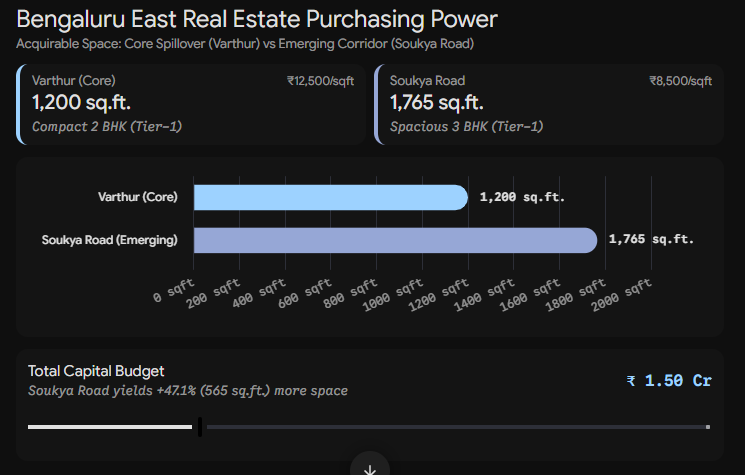Click the '1000 sqft' axis tick label
Image resolution: width=745 pixels, height=475 pixels.
392,295
